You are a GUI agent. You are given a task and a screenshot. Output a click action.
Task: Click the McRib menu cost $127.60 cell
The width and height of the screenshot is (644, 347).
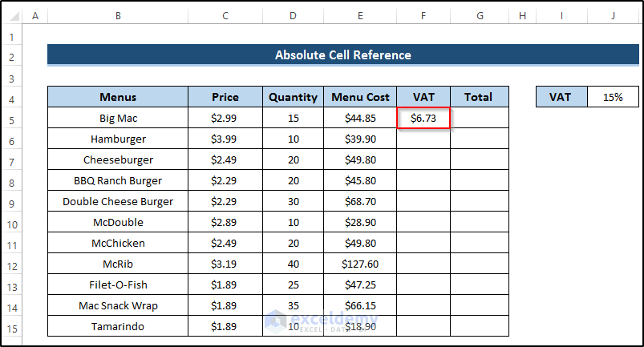[359, 264]
